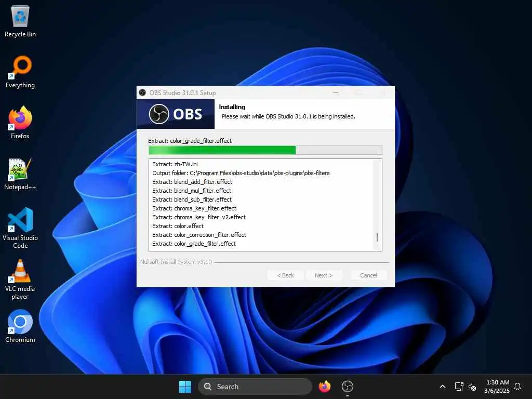This screenshot has height=399, width=532.
Task: Select the Everything search desktop icon
Action: [20, 72]
